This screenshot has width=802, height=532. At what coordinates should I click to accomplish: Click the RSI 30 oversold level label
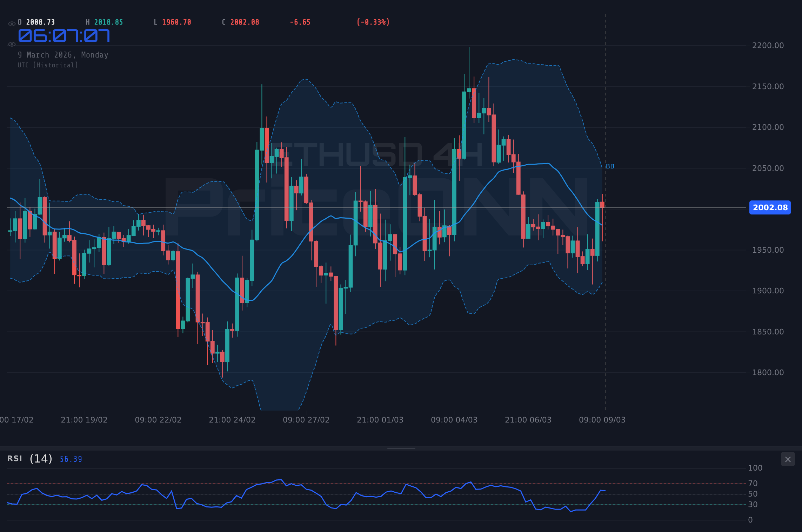click(x=753, y=505)
